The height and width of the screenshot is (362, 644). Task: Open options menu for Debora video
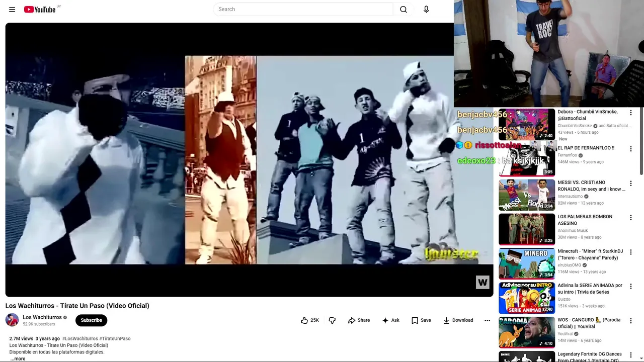tap(630, 113)
